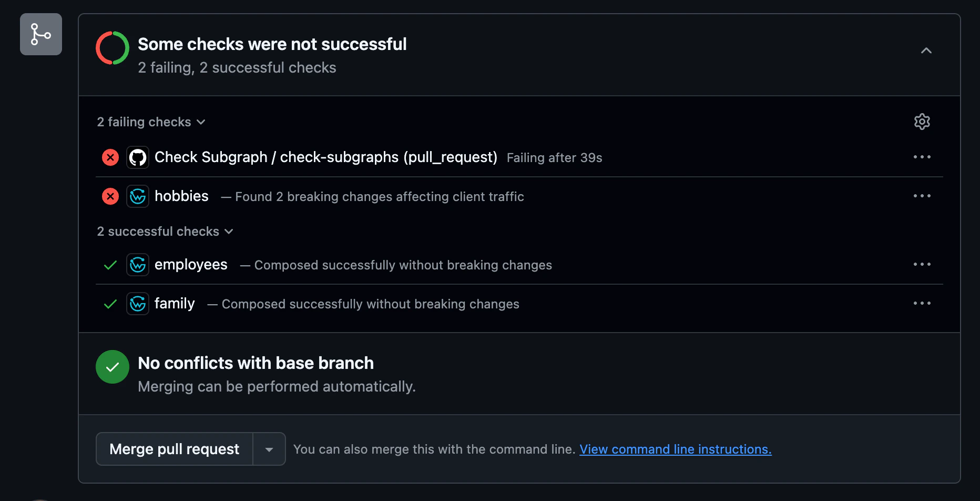The image size is (980, 501).
Task: Click the green checkmark next to family
Action: point(110,304)
